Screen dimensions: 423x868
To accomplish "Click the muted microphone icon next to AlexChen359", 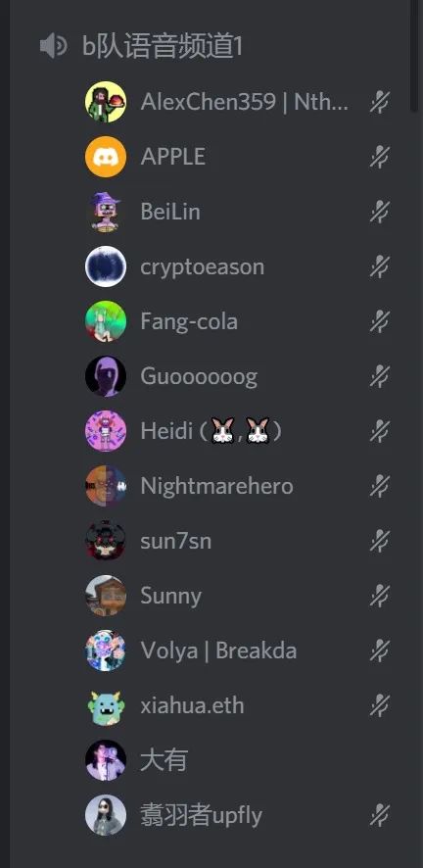I will click(380, 102).
